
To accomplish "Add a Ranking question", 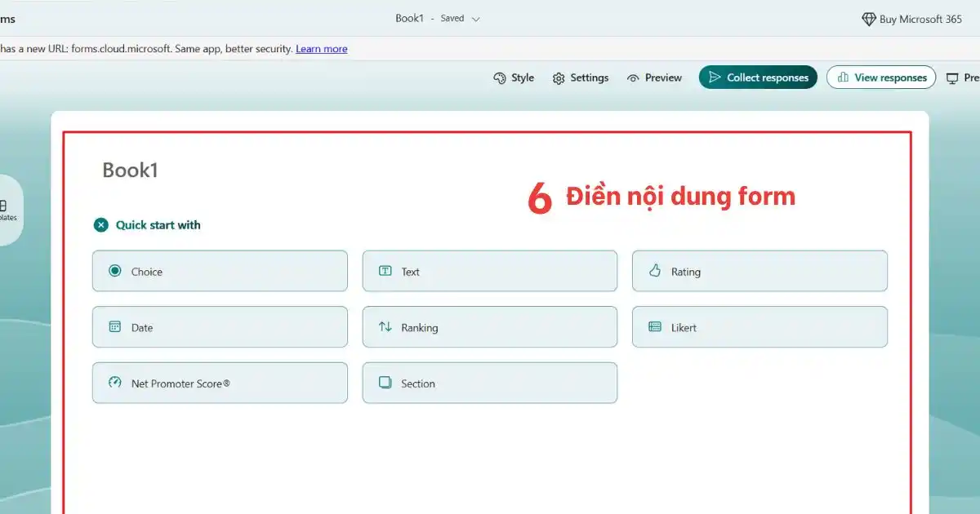I will click(x=490, y=327).
